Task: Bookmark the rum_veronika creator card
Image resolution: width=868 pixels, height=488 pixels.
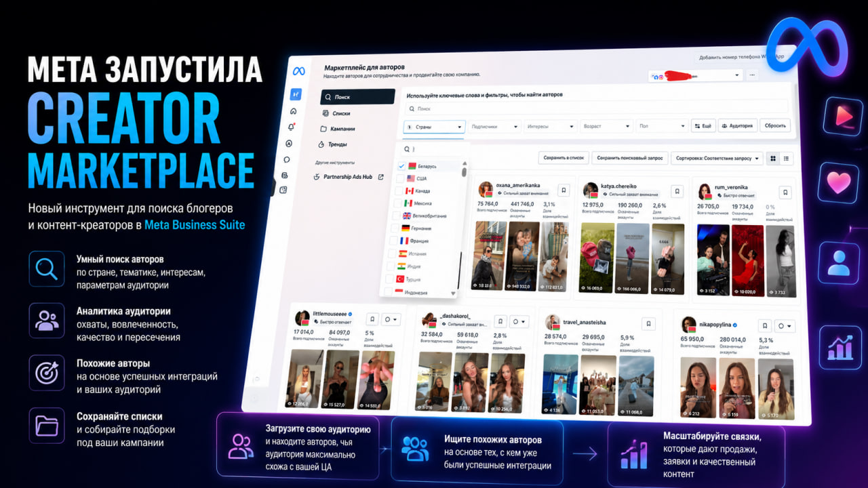Action: coord(785,192)
